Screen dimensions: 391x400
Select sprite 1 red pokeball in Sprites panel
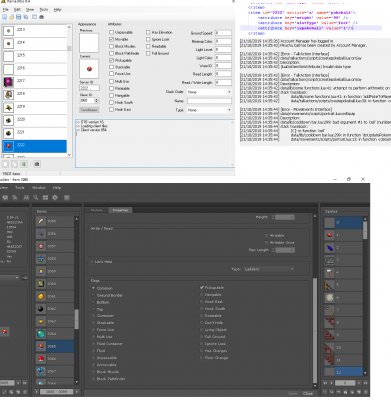click(x=343, y=235)
